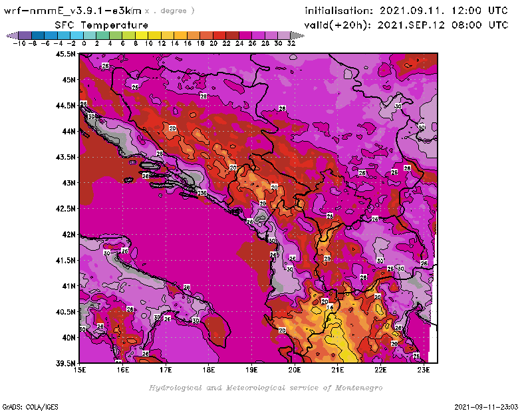
Task: Click the '22E' longitude axis label
Action: click(x=380, y=370)
